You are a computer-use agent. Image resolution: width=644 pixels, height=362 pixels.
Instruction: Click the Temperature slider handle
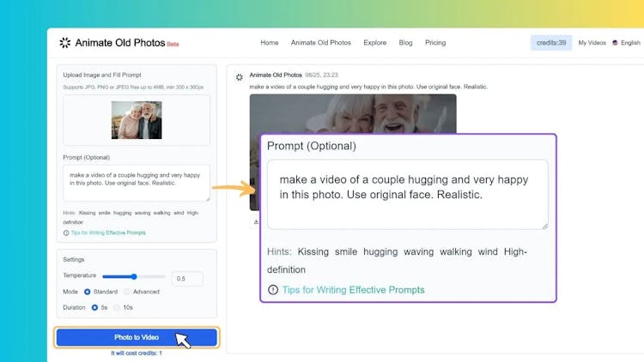134,276
